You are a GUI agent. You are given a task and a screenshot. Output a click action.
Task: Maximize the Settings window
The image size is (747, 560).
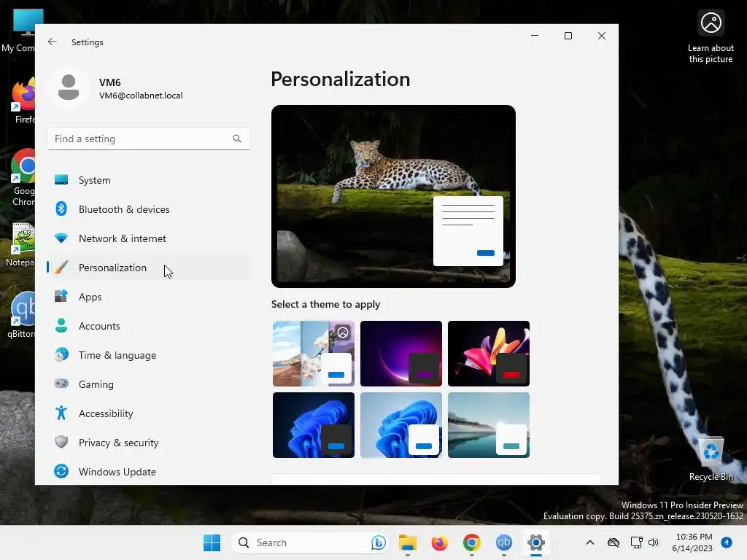coord(568,36)
